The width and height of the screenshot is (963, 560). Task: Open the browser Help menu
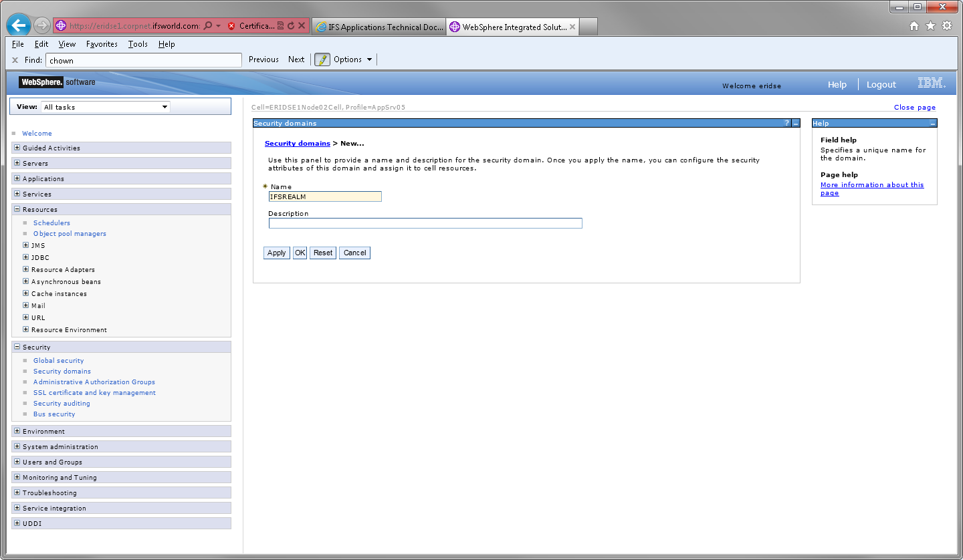(x=167, y=44)
